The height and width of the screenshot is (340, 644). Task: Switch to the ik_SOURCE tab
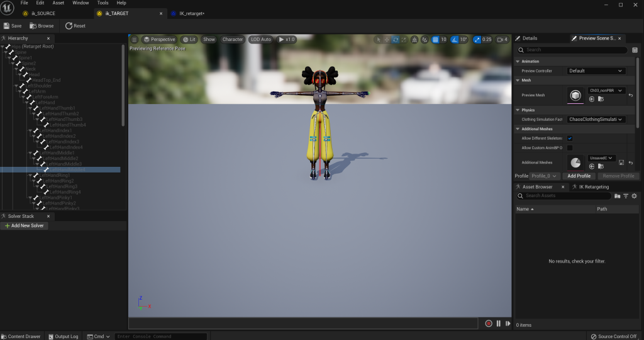pos(43,14)
